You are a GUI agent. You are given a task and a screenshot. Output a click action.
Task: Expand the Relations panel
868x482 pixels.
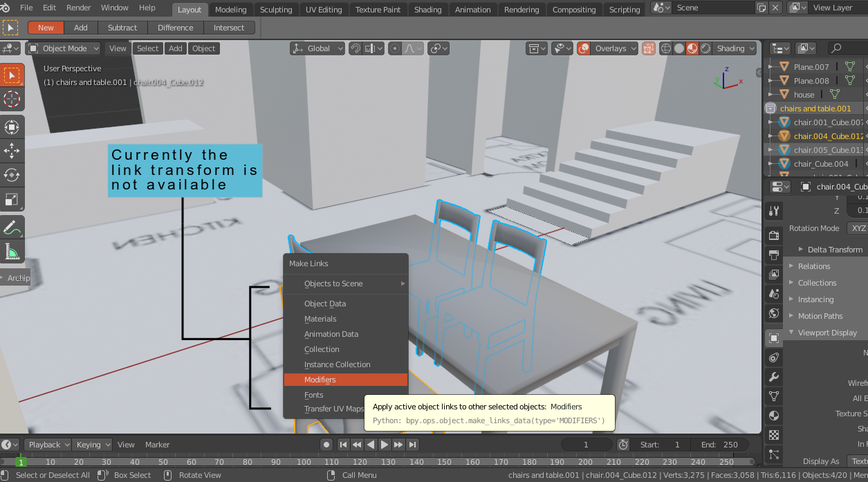pyautogui.click(x=826, y=266)
